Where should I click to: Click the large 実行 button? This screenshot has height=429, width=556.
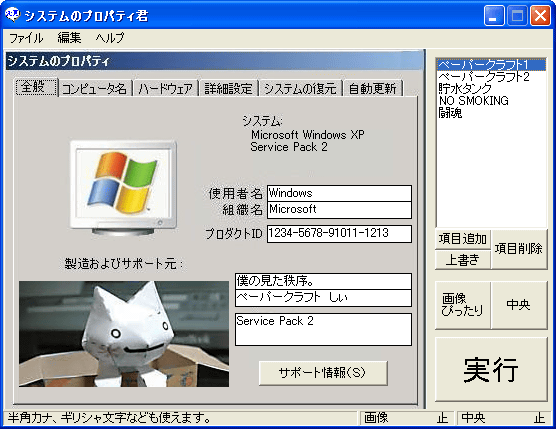(x=491, y=369)
